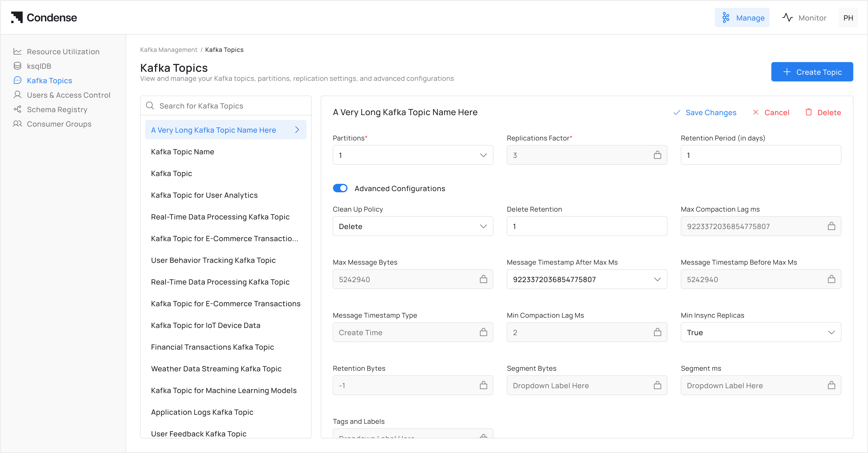Open Message Timestamp After Max Ms dropdown
This screenshot has height=453, width=868.
coord(586,279)
